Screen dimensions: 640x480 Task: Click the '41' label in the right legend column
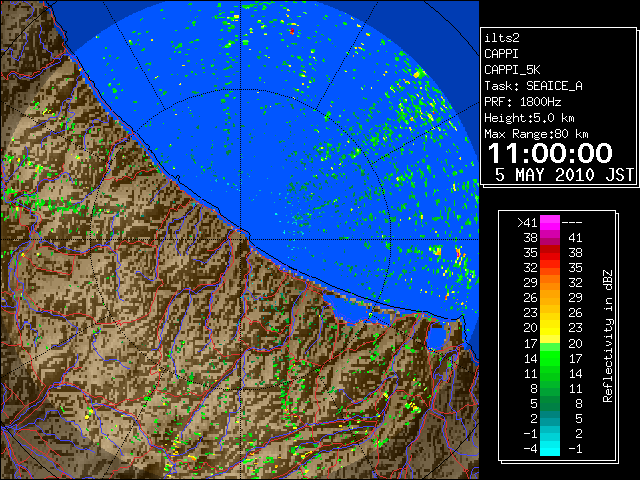(575, 238)
